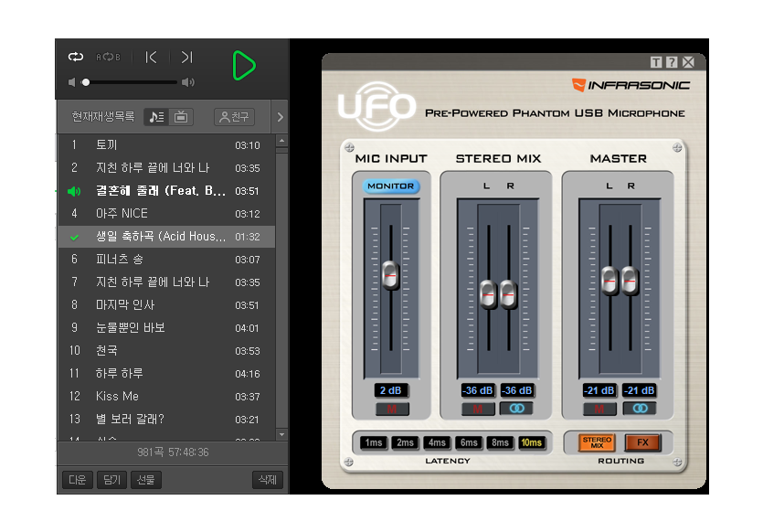The width and height of the screenshot is (763, 532).
Task: Set latency to 8ms
Action: [x=500, y=442]
